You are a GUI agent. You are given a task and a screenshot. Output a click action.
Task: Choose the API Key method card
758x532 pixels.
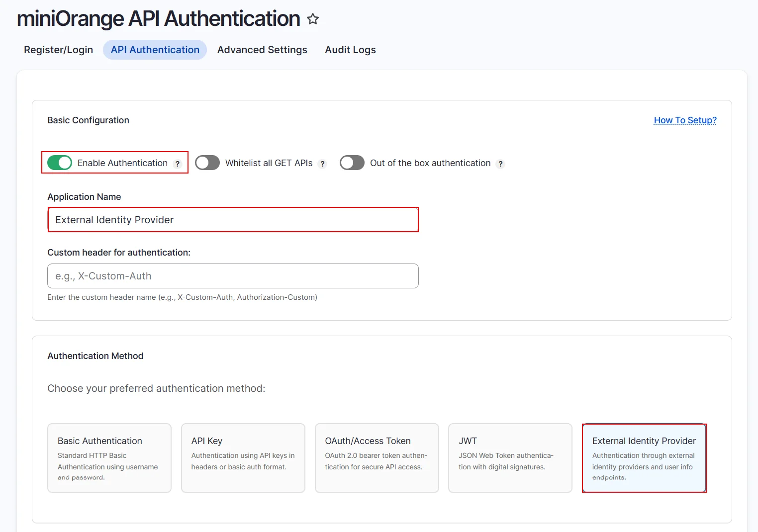[x=243, y=458]
